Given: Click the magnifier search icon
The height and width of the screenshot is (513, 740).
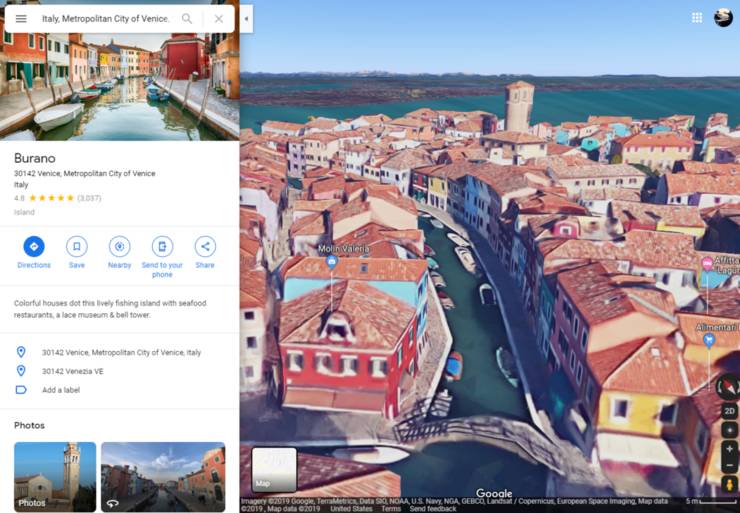Looking at the screenshot, I should point(187,19).
